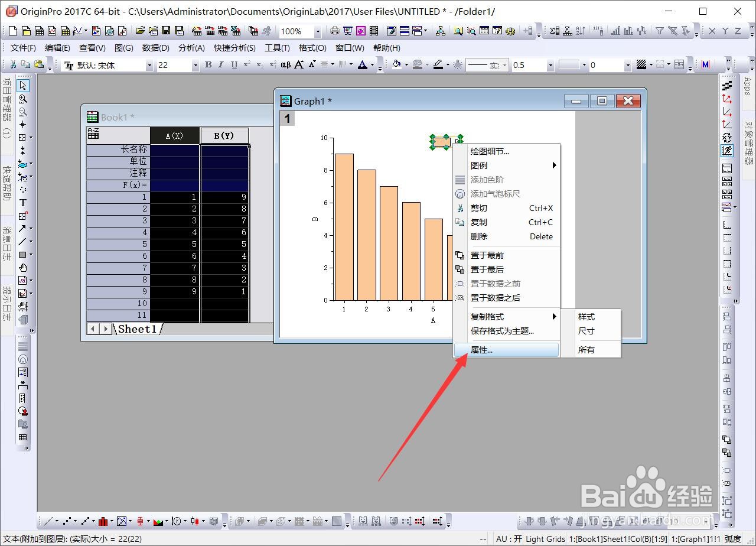This screenshot has width=756, height=546.
Task: Choose 置于最前 in context menu
Action: (x=506, y=255)
